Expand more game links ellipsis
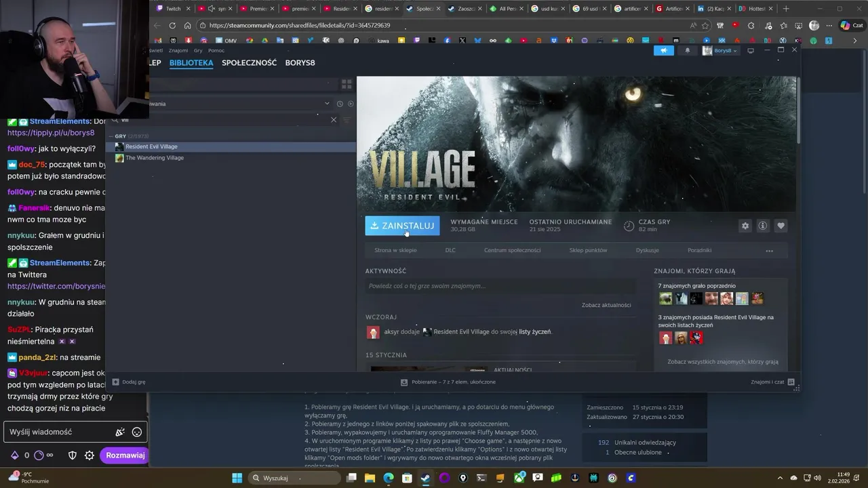 pyautogui.click(x=769, y=251)
